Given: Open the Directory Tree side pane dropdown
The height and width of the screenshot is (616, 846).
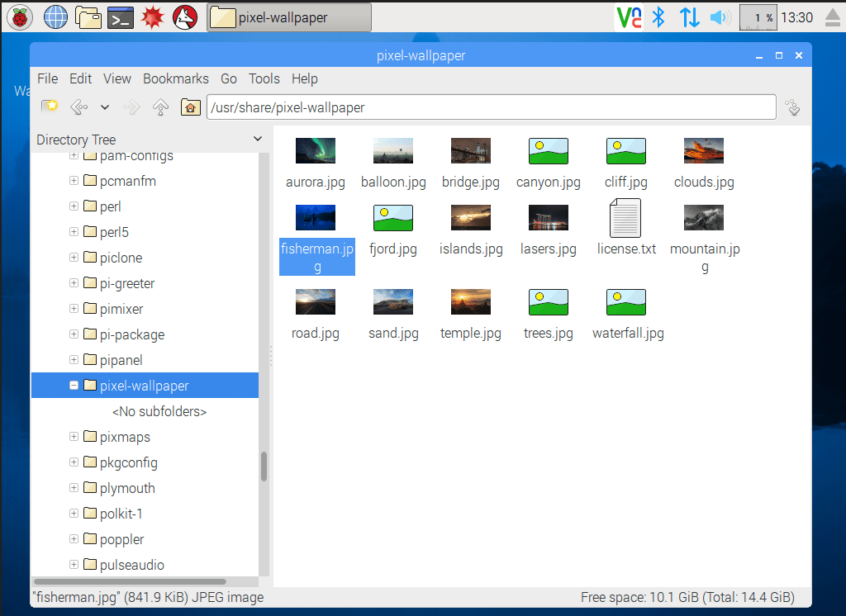Looking at the screenshot, I should (x=257, y=140).
